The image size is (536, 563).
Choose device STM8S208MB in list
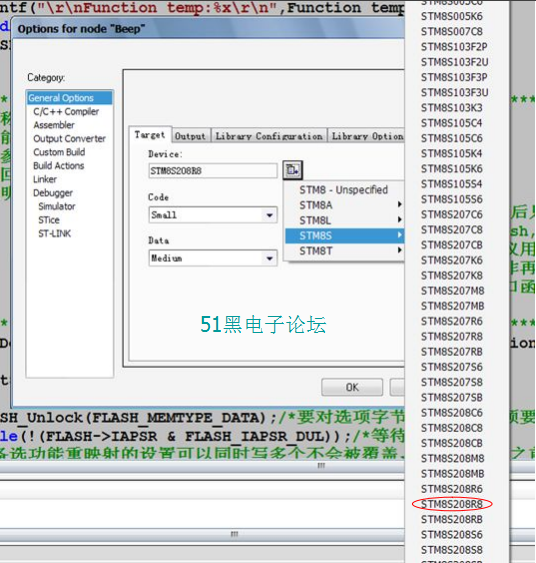point(453,474)
